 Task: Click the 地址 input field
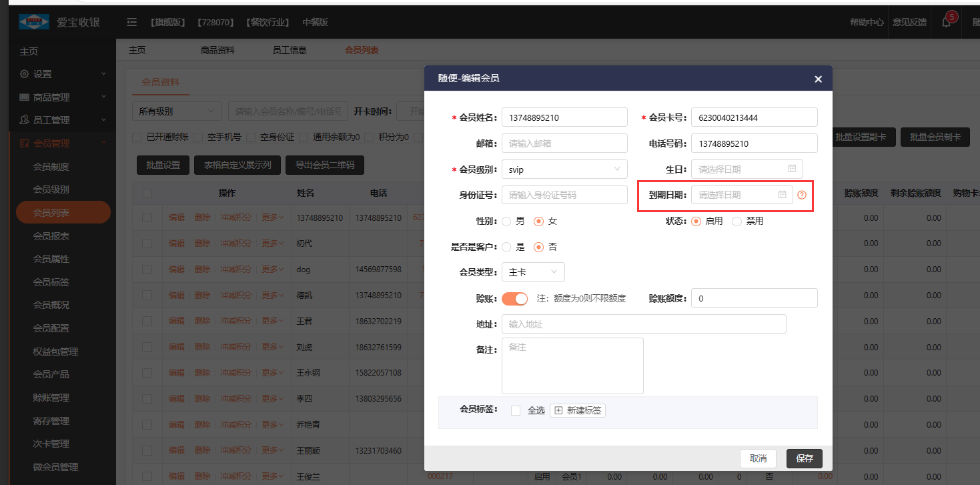click(644, 324)
